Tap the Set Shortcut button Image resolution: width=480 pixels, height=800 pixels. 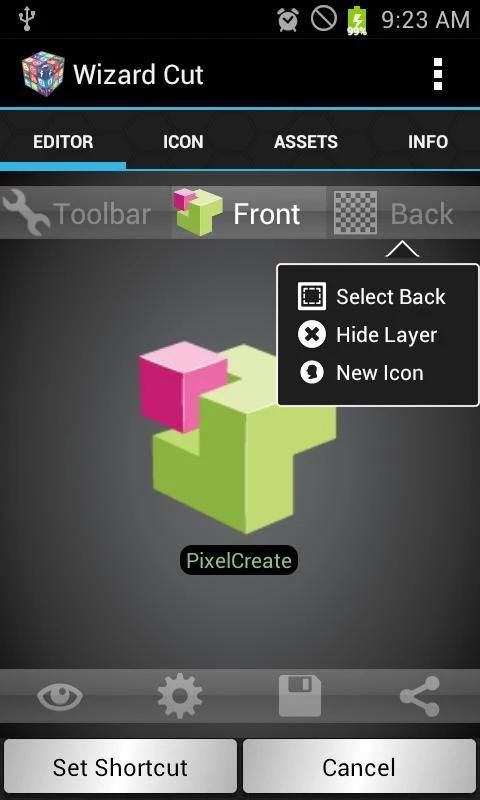click(x=120, y=766)
